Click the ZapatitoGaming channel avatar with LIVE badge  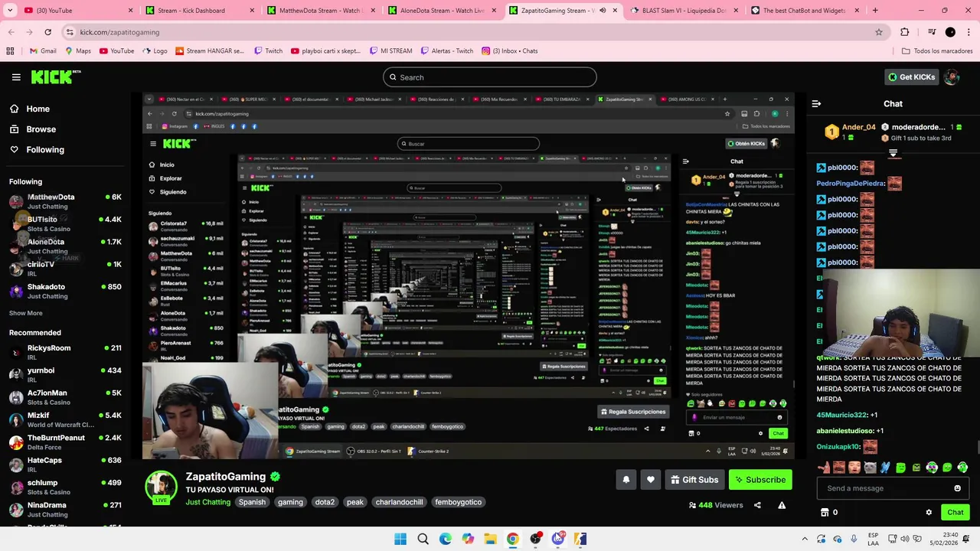click(x=162, y=487)
